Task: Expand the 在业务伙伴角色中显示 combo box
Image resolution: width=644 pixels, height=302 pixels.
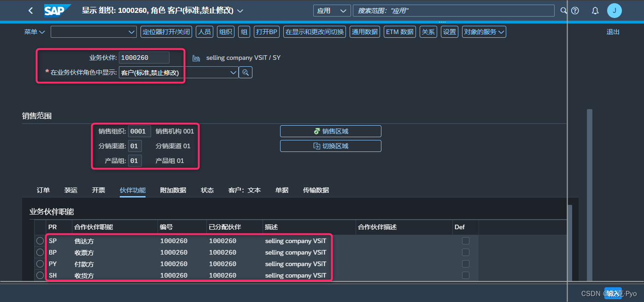Action: [x=233, y=72]
